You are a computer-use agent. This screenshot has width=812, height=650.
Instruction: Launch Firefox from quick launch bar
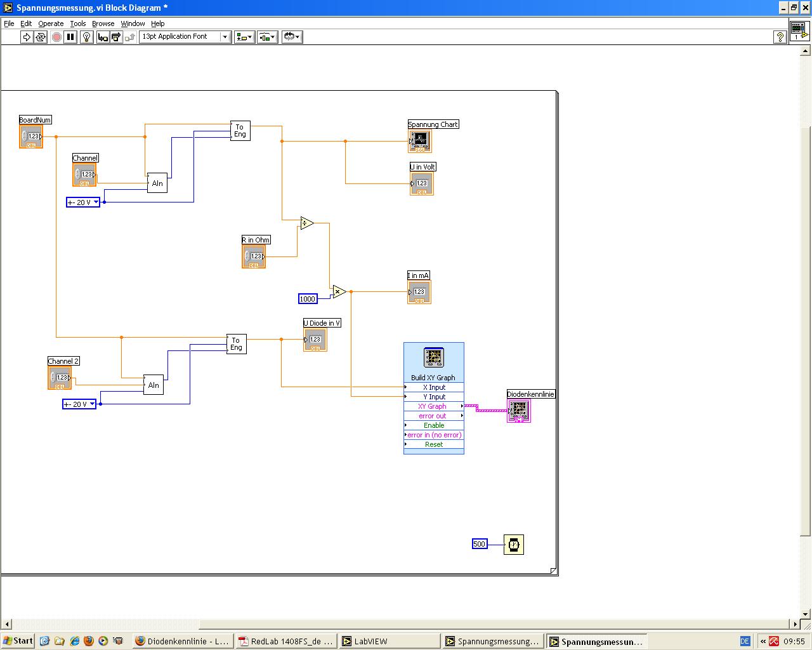[88, 641]
